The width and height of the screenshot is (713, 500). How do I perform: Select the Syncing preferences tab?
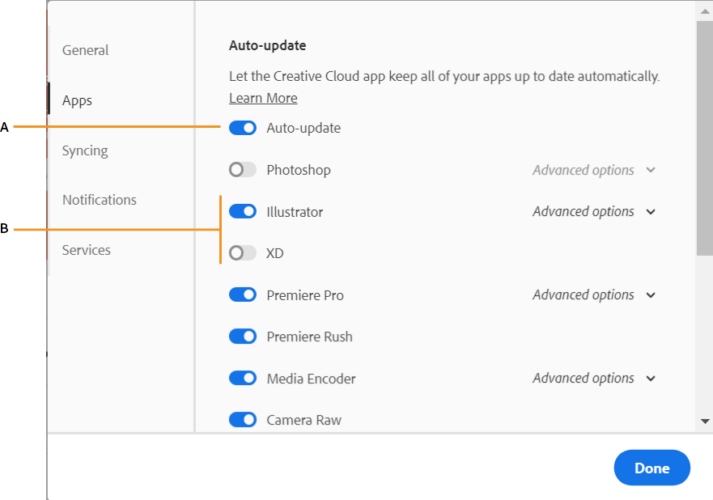[x=85, y=150]
